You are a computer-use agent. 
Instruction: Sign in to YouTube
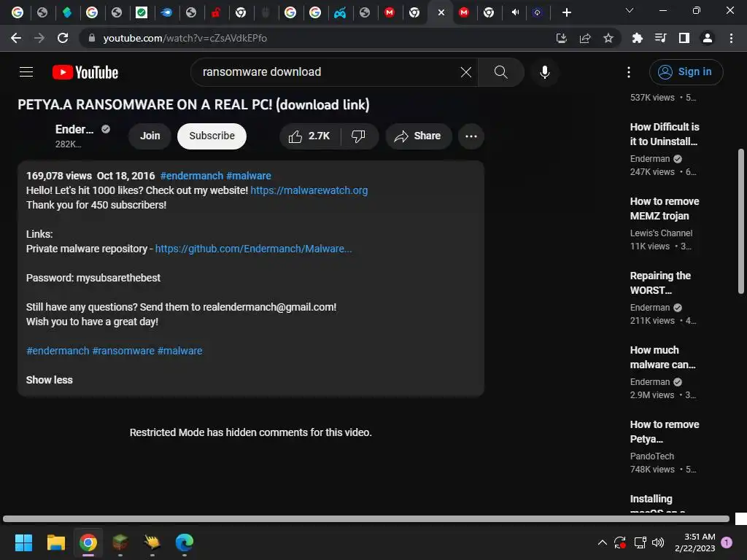pos(686,72)
